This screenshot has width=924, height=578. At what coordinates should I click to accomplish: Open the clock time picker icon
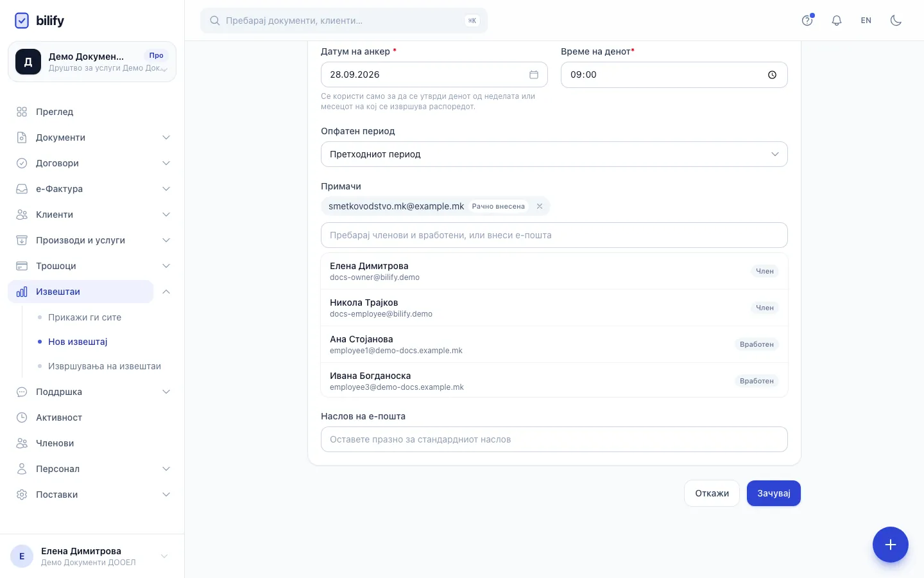[772, 74]
